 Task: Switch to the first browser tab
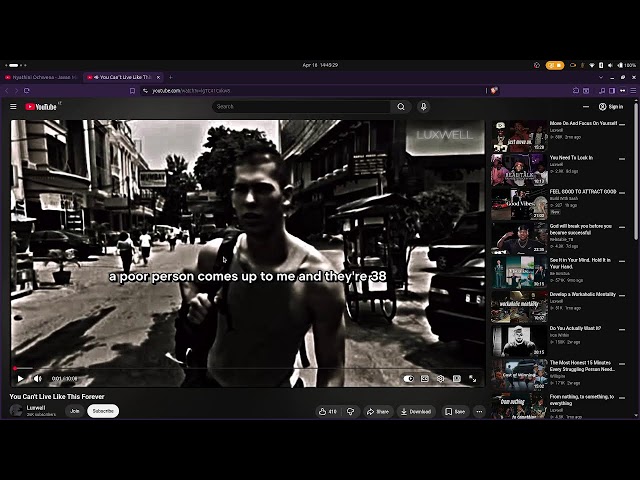pyautogui.click(x=41, y=77)
